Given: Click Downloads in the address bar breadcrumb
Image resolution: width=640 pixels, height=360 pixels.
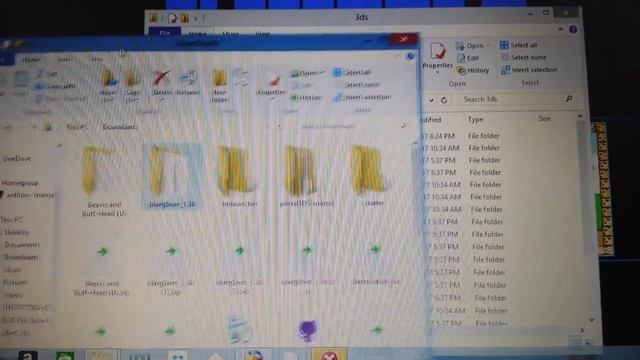Looking at the screenshot, I should 120,127.
